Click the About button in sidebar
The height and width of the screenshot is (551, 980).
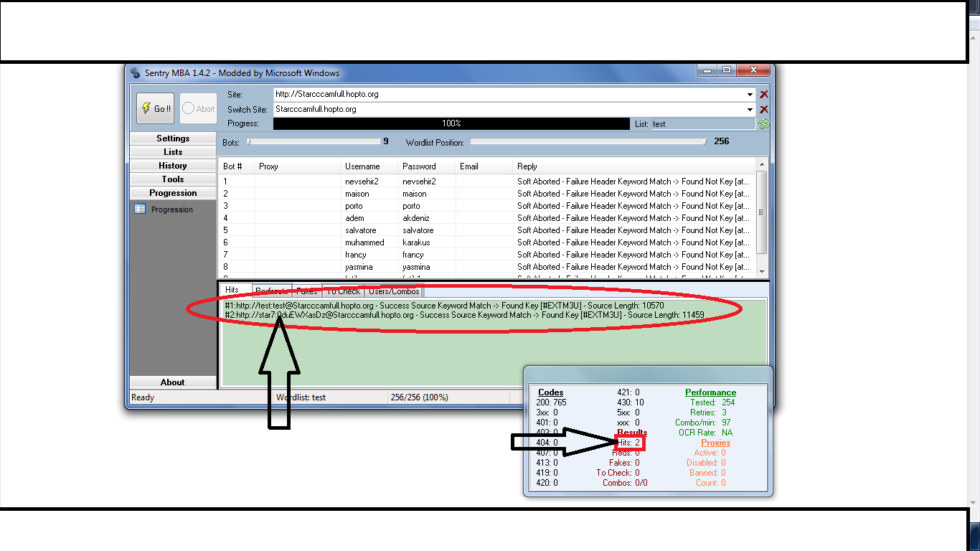173,382
